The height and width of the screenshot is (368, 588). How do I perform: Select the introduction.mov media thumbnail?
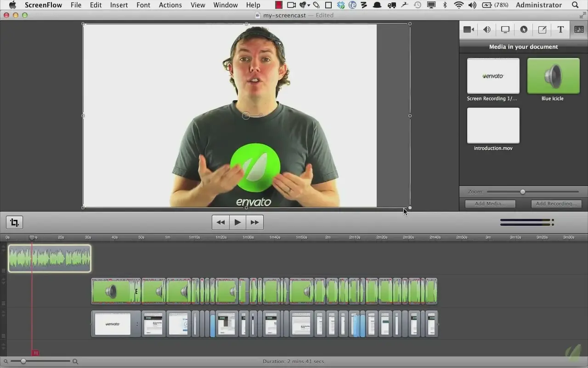point(493,126)
